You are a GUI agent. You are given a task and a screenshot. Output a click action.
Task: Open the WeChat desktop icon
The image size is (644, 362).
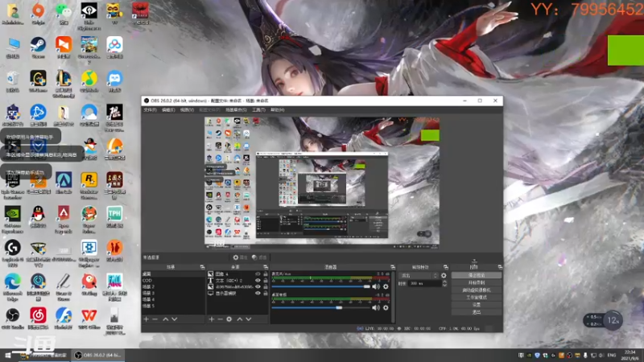[64, 13]
